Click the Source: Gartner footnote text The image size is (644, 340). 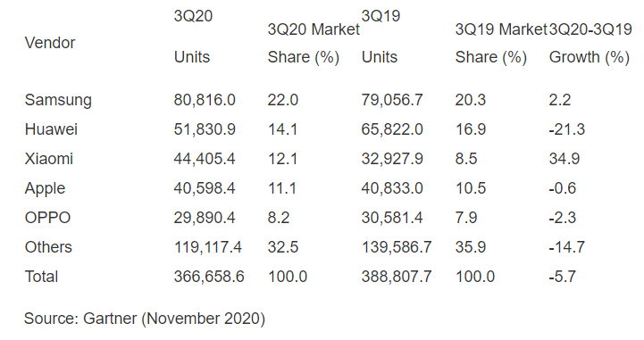[145, 319]
